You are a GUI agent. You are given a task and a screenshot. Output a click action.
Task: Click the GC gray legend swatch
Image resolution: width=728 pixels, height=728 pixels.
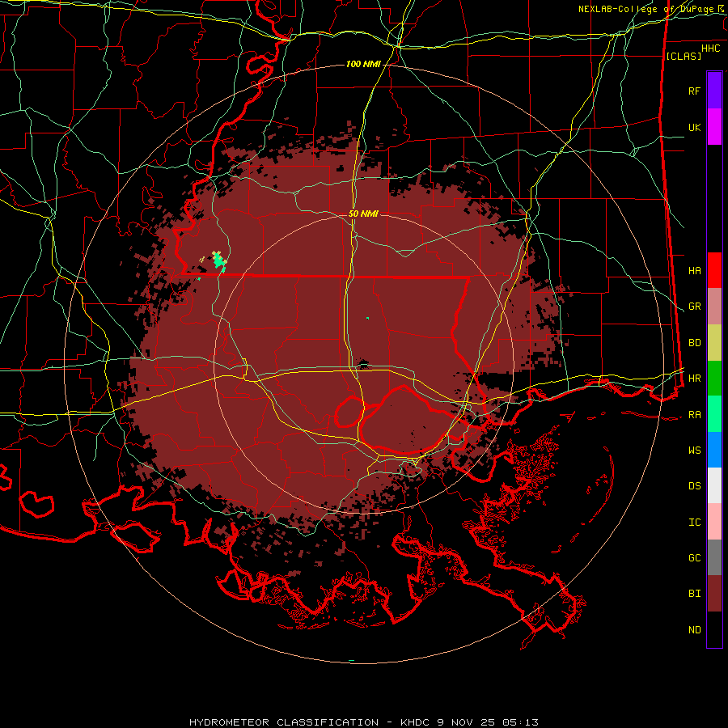click(714, 557)
